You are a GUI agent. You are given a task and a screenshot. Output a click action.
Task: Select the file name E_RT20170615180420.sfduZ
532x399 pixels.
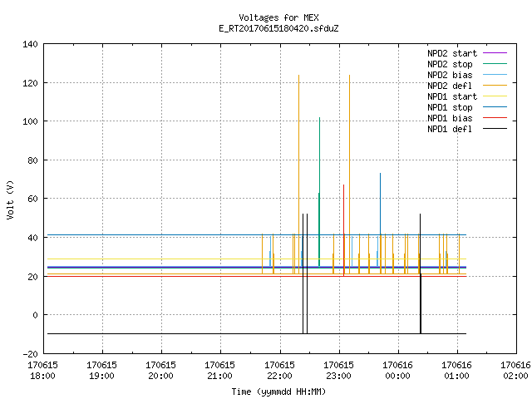(278, 28)
